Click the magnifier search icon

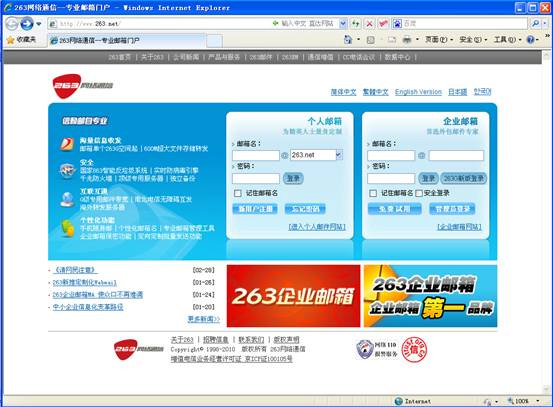[535, 24]
